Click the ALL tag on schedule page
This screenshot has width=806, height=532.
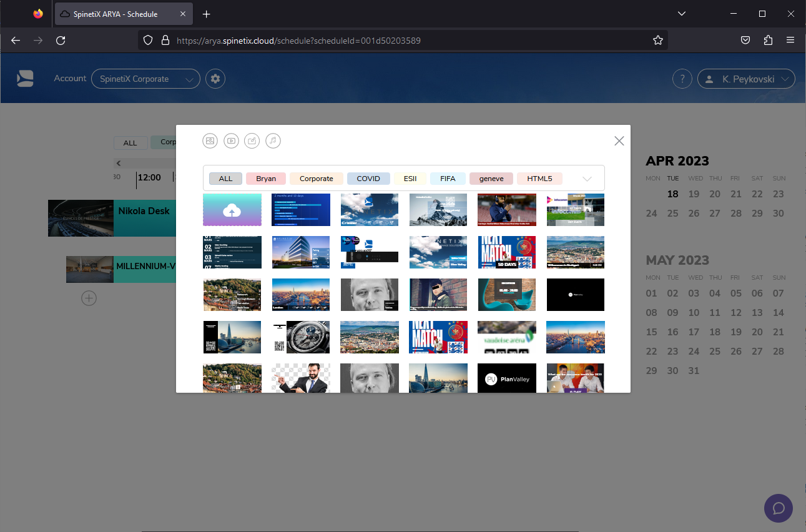point(130,143)
